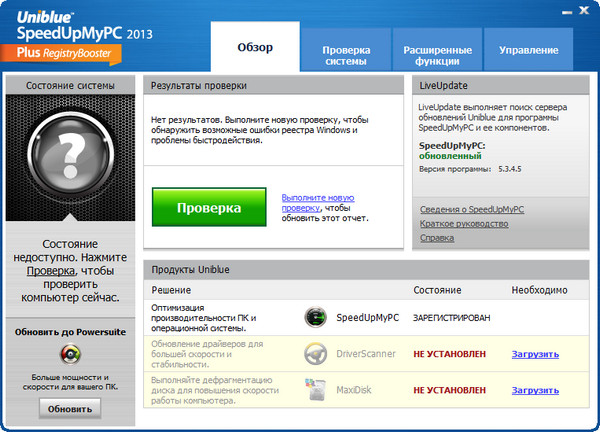Switch to the Проверка системы tab
This screenshot has height=432, width=600.
pos(345,55)
